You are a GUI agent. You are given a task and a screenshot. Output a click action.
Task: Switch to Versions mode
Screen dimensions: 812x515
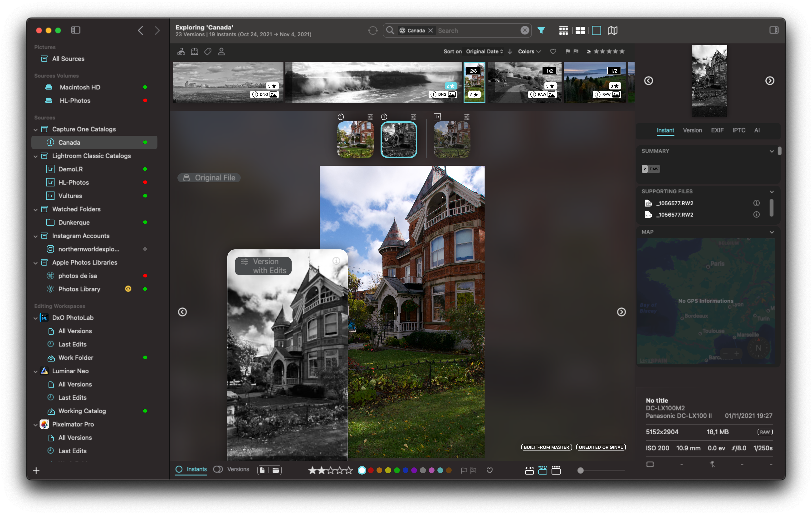(231, 470)
